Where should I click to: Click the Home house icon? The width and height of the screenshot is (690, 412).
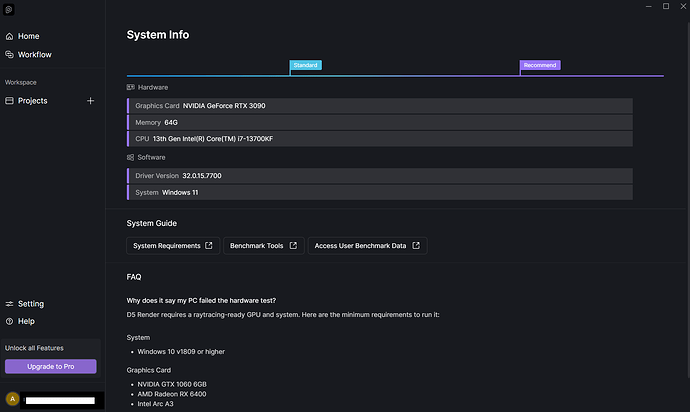pos(9,37)
